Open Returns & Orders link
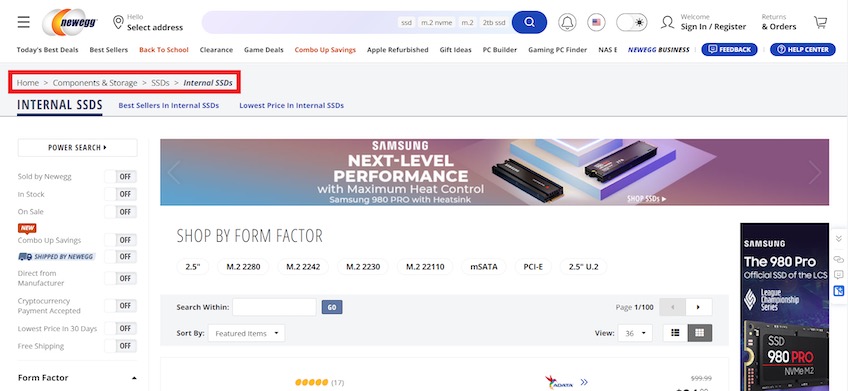This screenshot has height=391, width=848. 779,22
